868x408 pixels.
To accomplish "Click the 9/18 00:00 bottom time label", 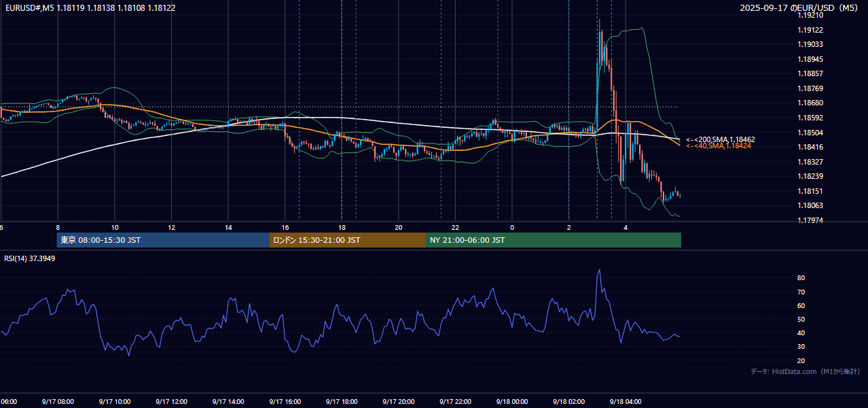I will [512, 402].
